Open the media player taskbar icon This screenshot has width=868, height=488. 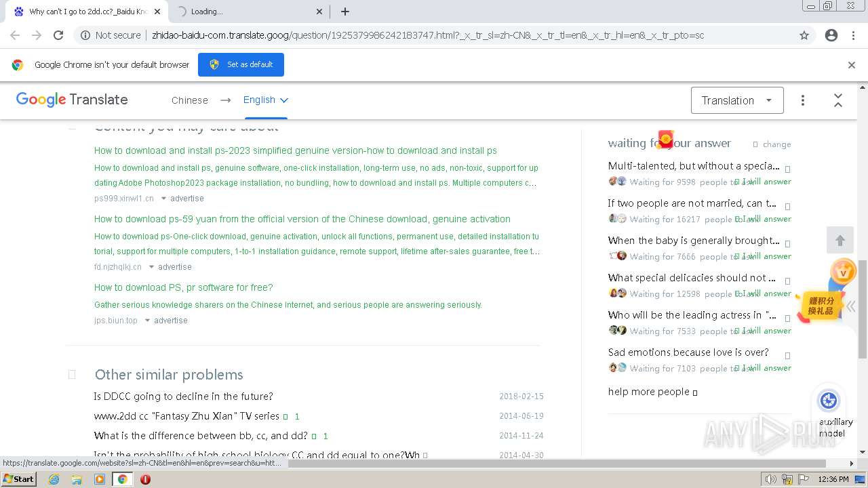pos(100,479)
